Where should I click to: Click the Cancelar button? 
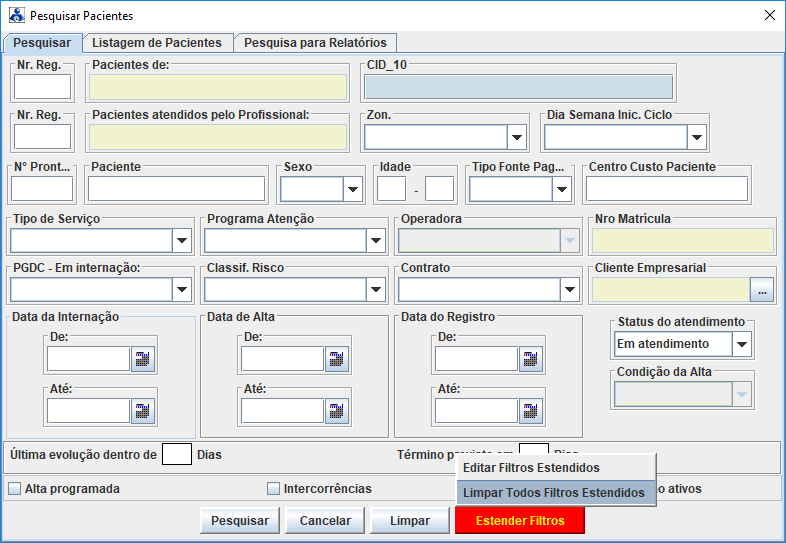coord(325,520)
